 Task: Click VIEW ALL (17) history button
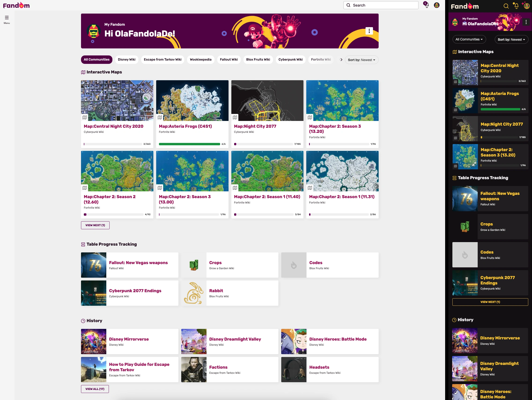(95, 389)
